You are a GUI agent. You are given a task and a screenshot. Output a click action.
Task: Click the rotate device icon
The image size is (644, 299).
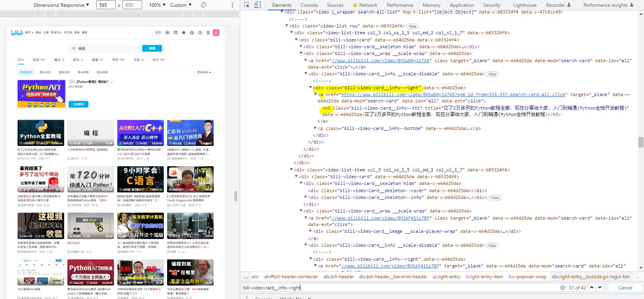(203, 5)
